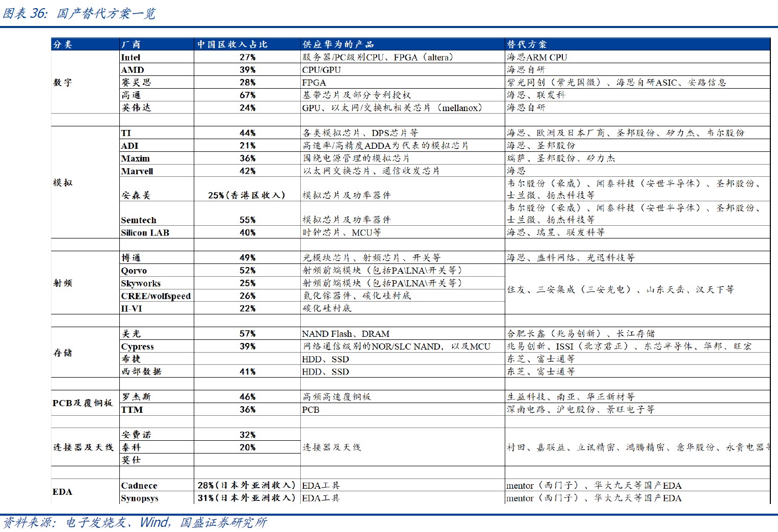Click the 安费诺 vendor cell

coord(157,434)
